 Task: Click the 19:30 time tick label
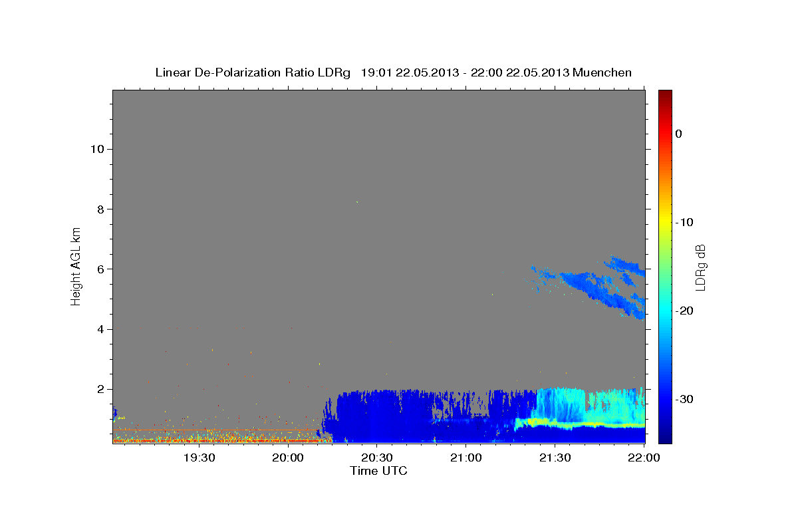[x=199, y=458]
